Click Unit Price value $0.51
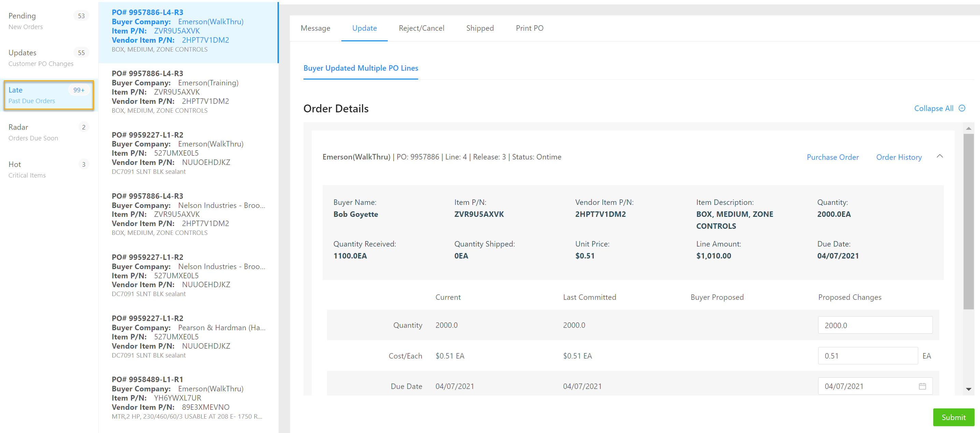This screenshot has width=980, height=433. [x=585, y=256]
